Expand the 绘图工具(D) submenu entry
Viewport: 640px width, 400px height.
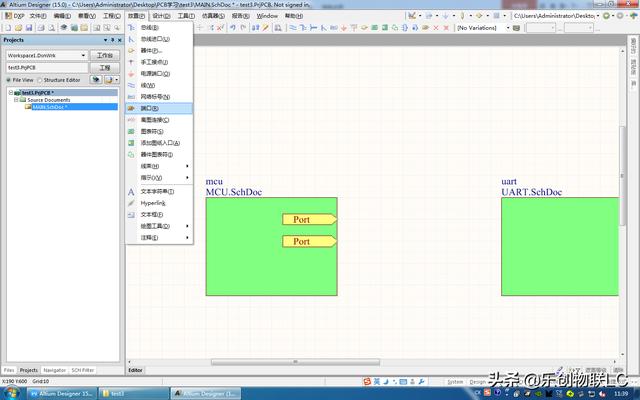159,226
